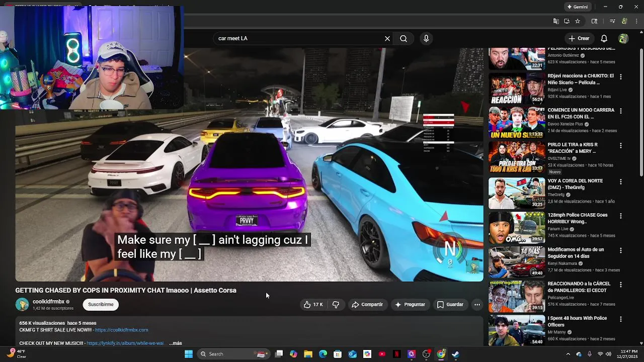
Task: Click the video title GETTING CHASED BY COPS
Action: [126, 290]
